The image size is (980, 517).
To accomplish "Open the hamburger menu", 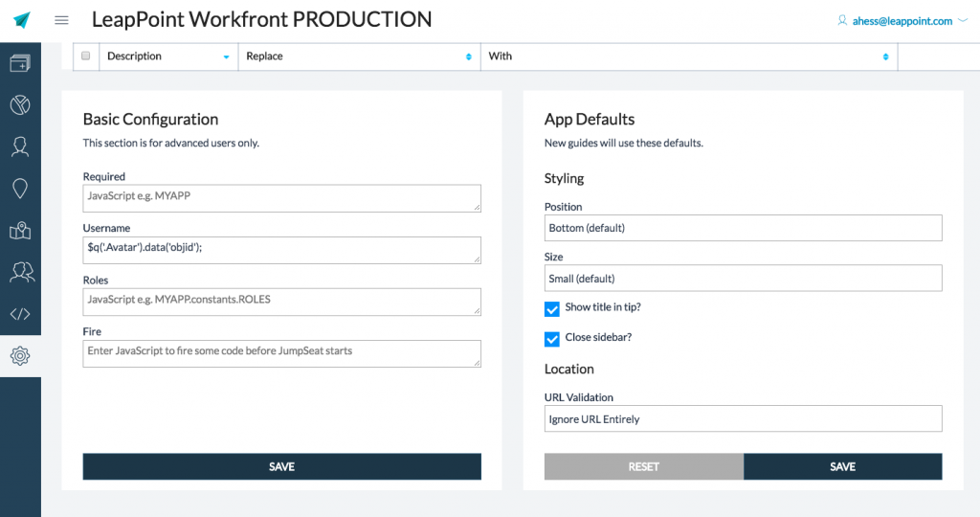I will (x=62, y=20).
